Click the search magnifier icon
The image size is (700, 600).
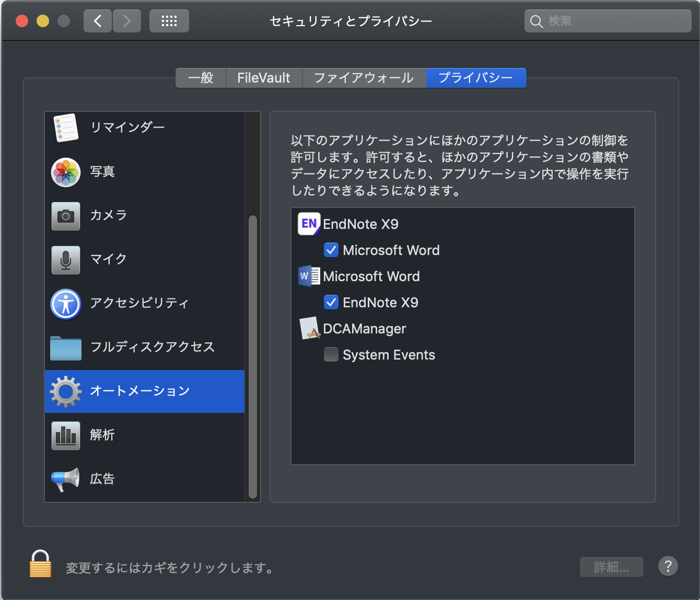point(536,21)
